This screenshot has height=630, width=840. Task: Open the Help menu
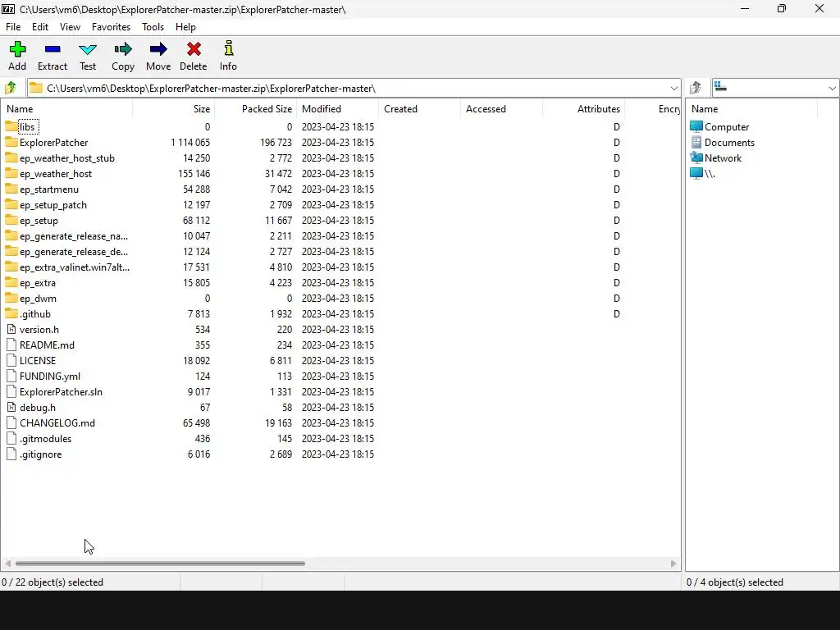tap(185, 27)
